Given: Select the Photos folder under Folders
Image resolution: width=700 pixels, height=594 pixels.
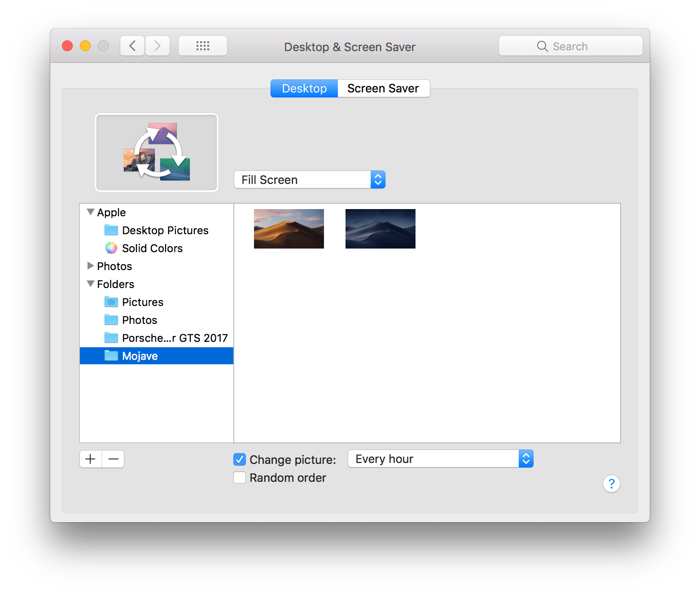Looking at the screenshot, I should (157, 320).
